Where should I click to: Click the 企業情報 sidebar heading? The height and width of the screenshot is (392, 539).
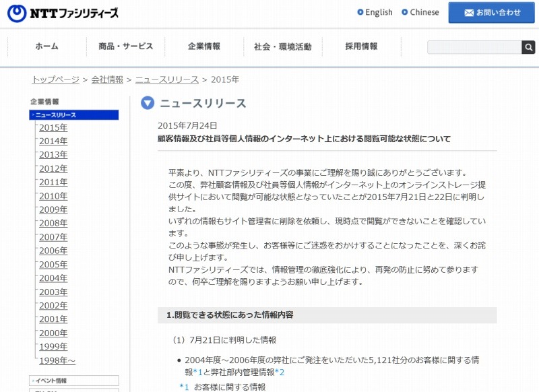tap(44, 102)
